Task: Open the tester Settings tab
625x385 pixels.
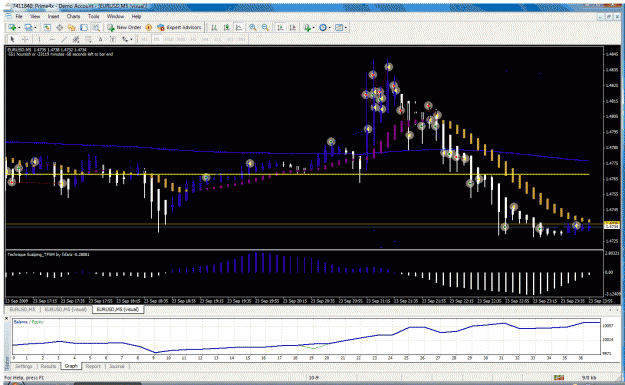Action: coord(24,366)
